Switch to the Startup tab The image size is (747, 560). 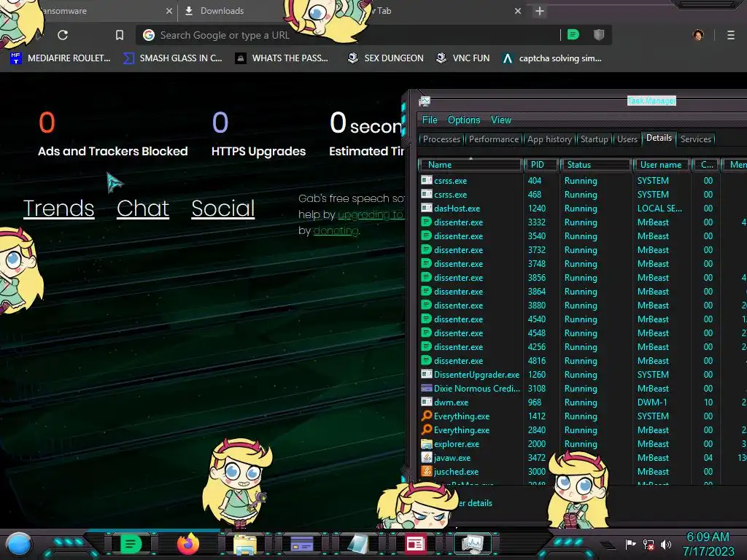pyautogui.click(x=594, y=139)
